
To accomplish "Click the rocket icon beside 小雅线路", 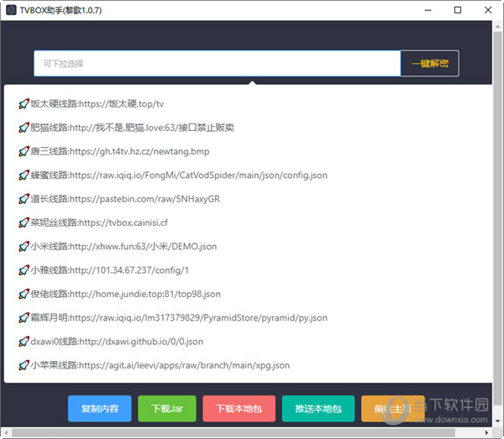I will [x=24, y=270].
